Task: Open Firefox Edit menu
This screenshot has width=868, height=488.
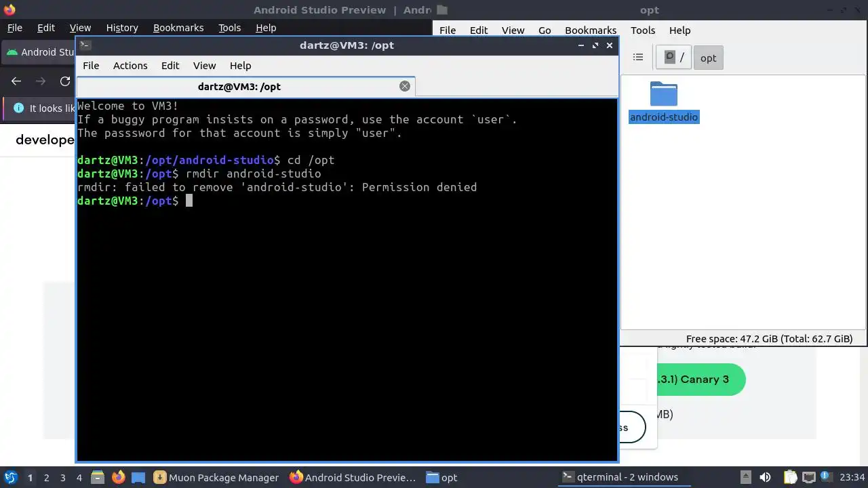Action: coord(46,28)
